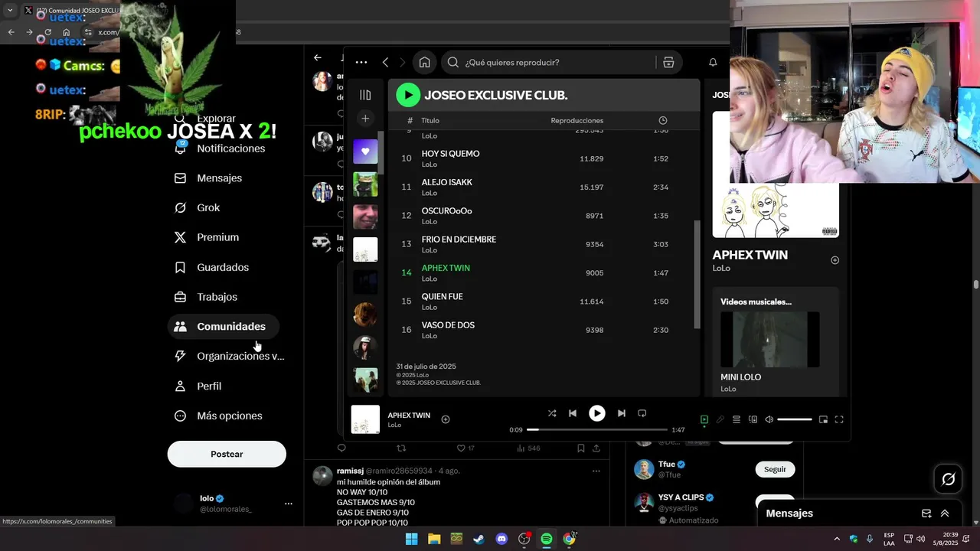Open Grok in X sidebar
The image size is (980, 551).
click(198, 207)
